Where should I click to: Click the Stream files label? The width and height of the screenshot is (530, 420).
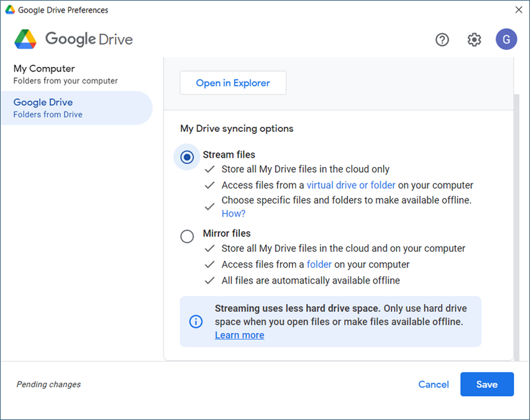pos(229,155)
